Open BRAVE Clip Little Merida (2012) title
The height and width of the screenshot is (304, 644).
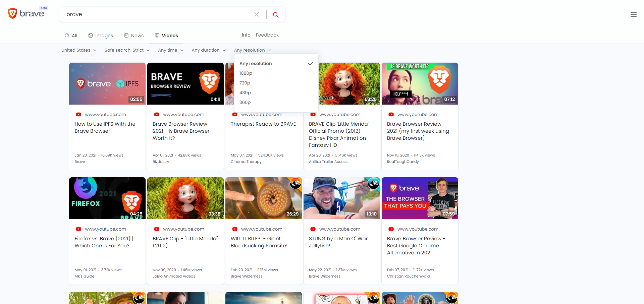(x=185, y=242)
